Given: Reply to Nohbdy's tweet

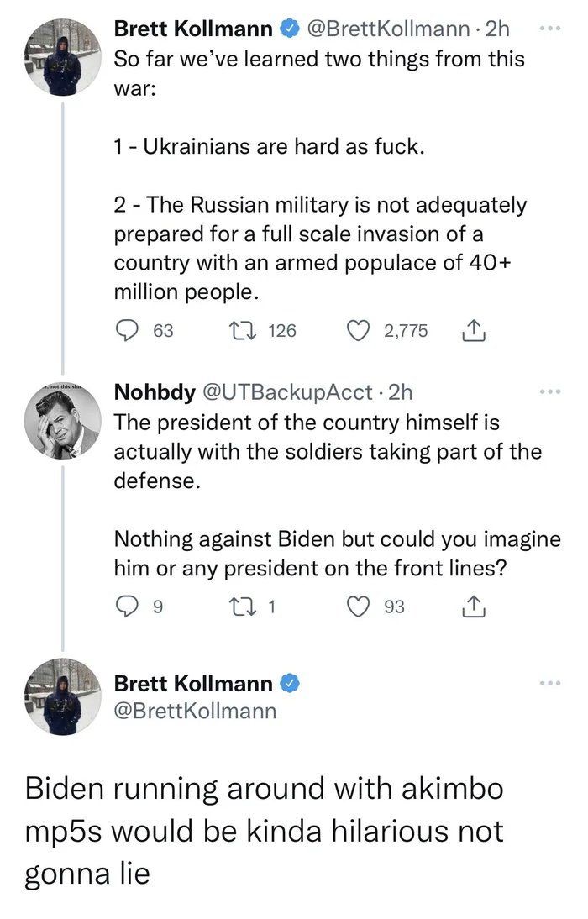Looking at the screenshot, I should click(126, 606).
